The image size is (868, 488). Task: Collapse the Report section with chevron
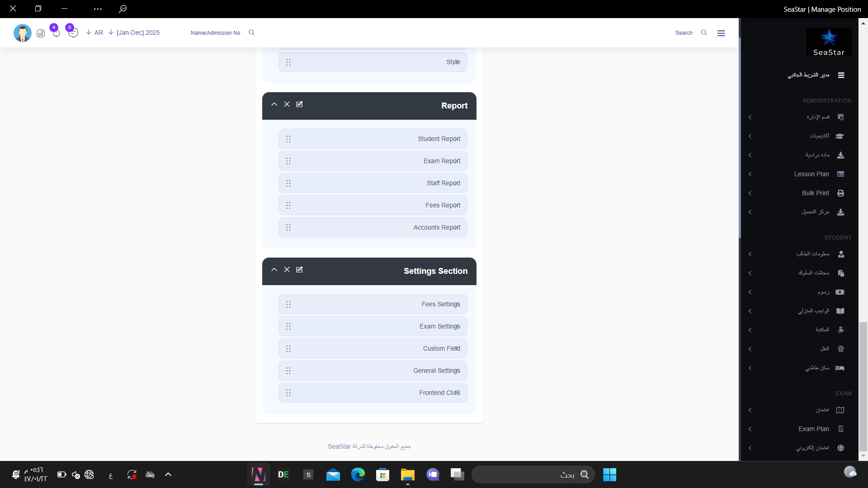coord(274,104)
